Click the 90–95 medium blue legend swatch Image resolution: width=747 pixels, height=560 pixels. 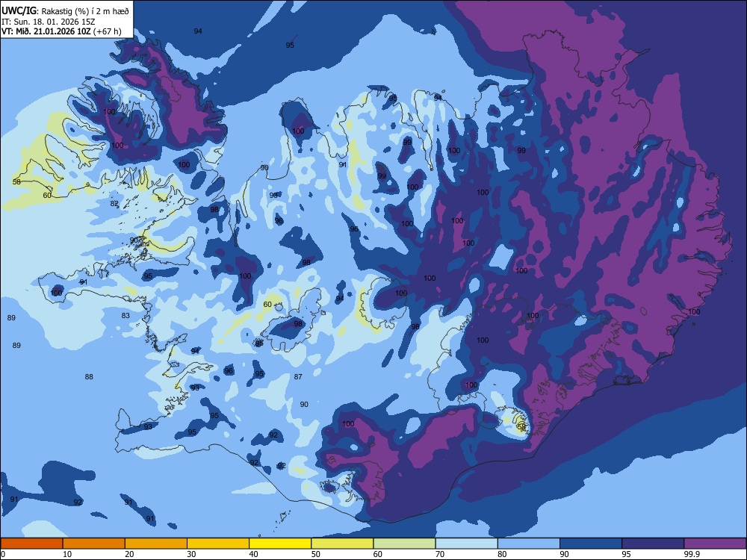pyautogui.click(x=591, y=544)
